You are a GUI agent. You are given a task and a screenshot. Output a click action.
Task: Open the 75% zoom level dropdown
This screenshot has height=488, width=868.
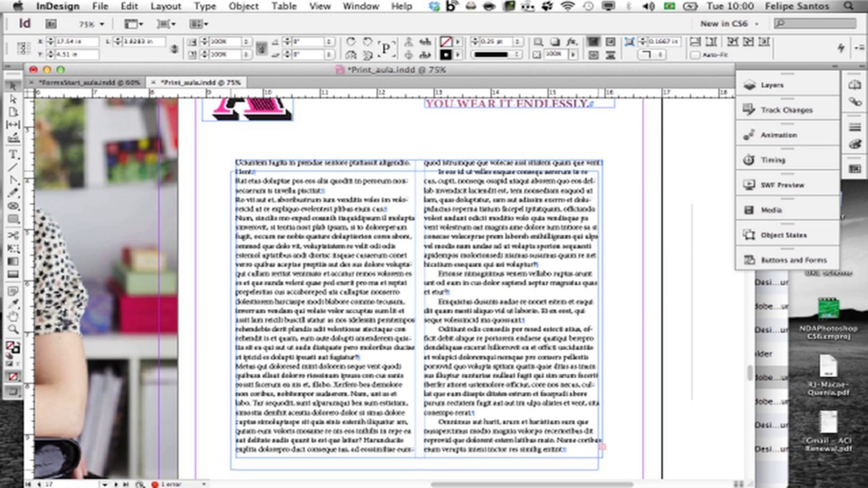point(102,24)
